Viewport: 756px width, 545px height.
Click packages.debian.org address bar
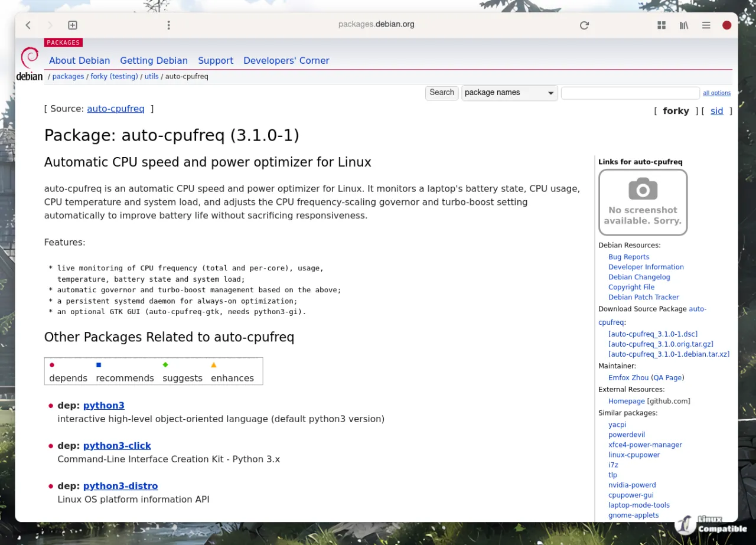376,25
